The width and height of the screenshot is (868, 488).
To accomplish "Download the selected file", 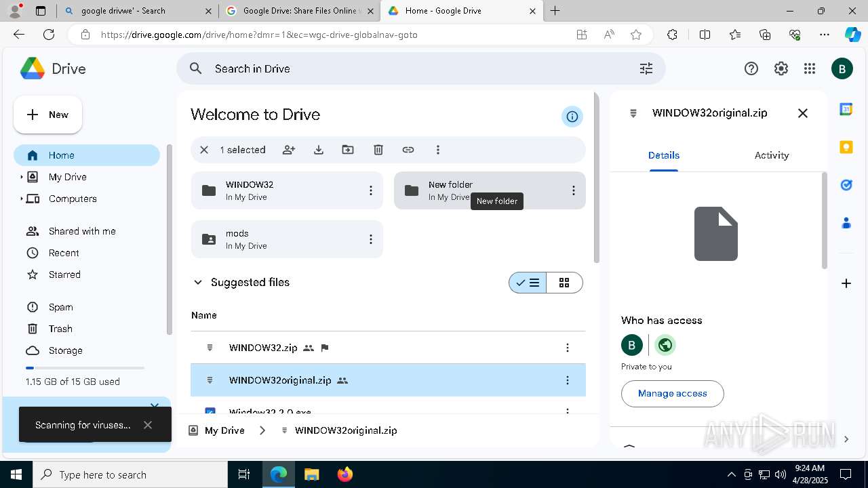I will click(x=319, y=150).
